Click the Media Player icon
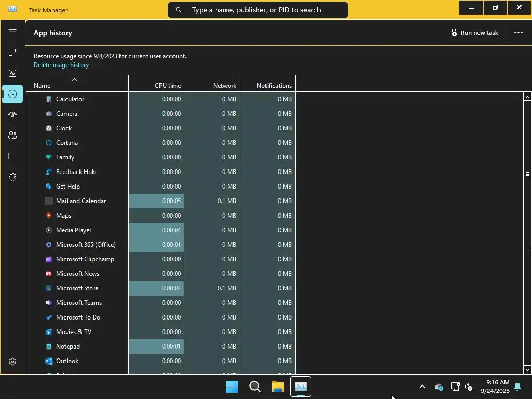Viewport: 532px width, 399px height. point(48,230)
